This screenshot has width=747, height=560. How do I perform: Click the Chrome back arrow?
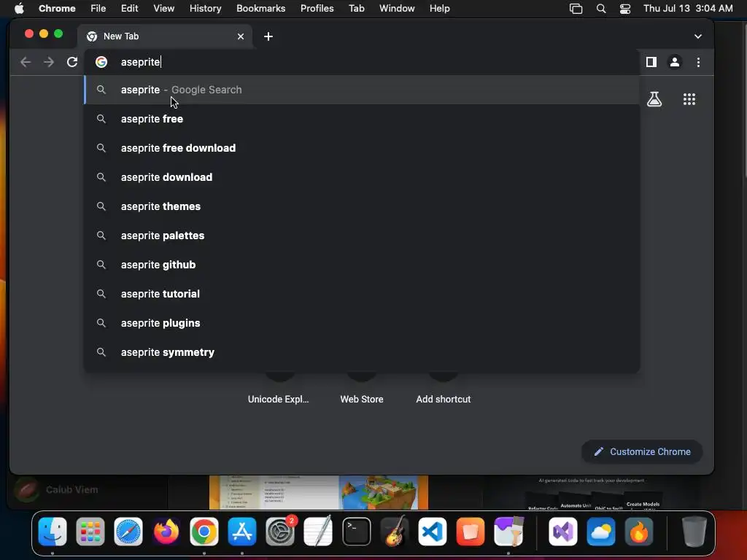tap(26, 62)
